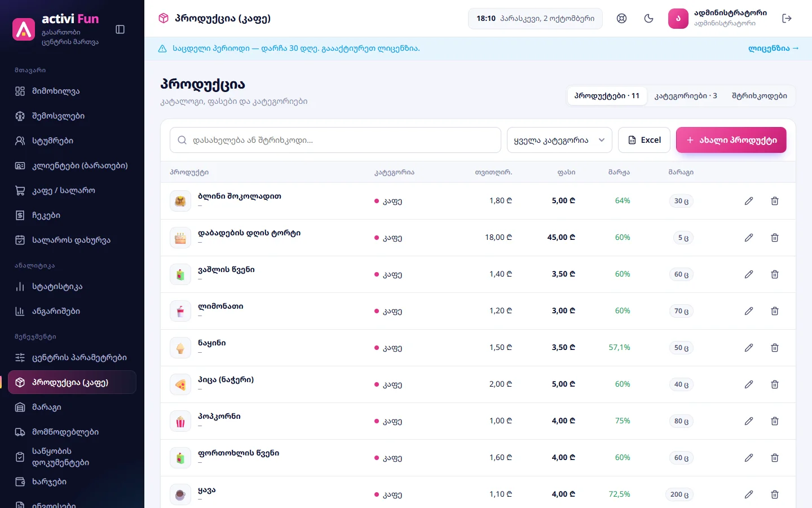The height and width of the screenshot is (508, 812).
Task: Toggle dark mode with the moon icon
Action: pos(648,19)
